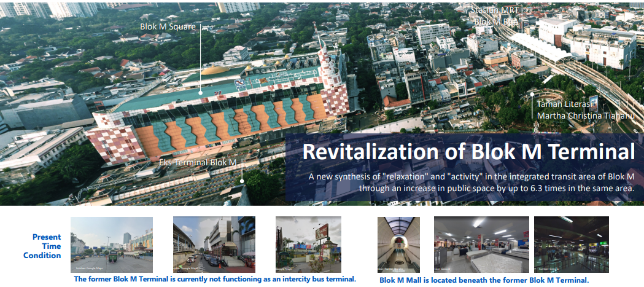
Task: Click the Stasiun MRT Blok M BCA label
Action: click(495, 16)
